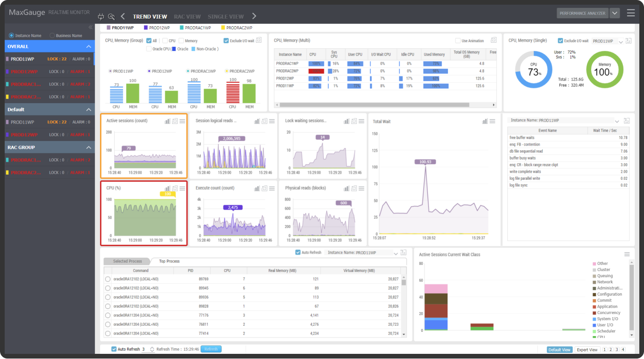Open instance dropdown in CPU, Memory (Single)

coord(621,42)
